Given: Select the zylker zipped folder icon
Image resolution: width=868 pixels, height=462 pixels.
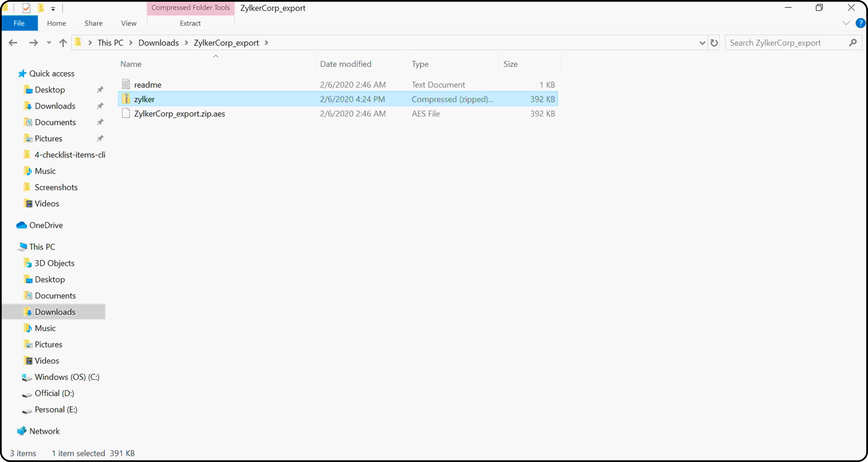Looking at the screenshot, I should [126, 99].
